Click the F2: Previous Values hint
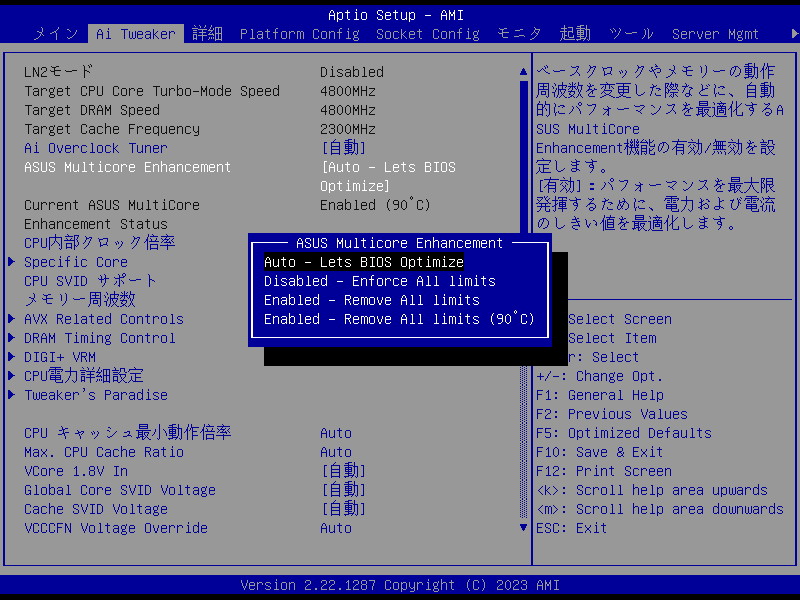800x600 pixels. click(611, 414)
